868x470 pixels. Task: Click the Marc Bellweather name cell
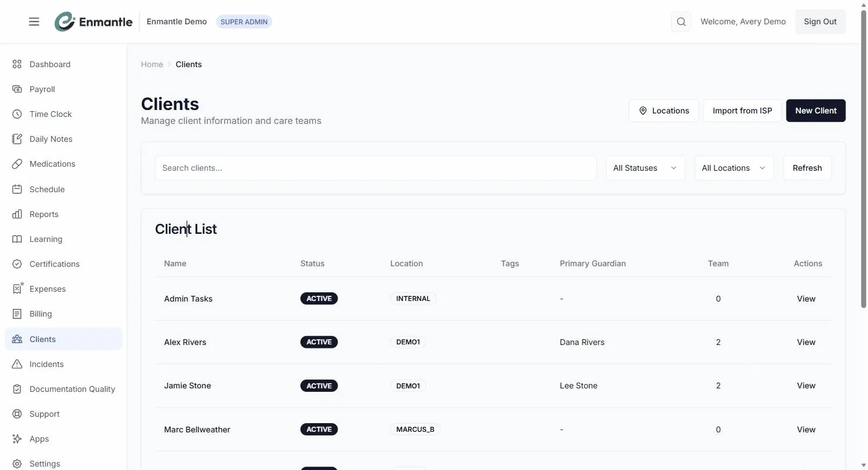197,429
